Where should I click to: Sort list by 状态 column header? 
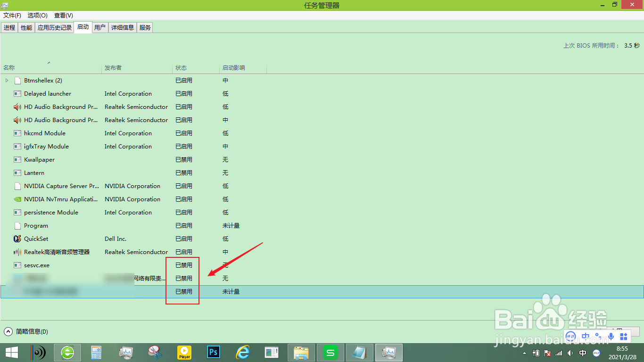pyautogui.click(x=196, y=68)
